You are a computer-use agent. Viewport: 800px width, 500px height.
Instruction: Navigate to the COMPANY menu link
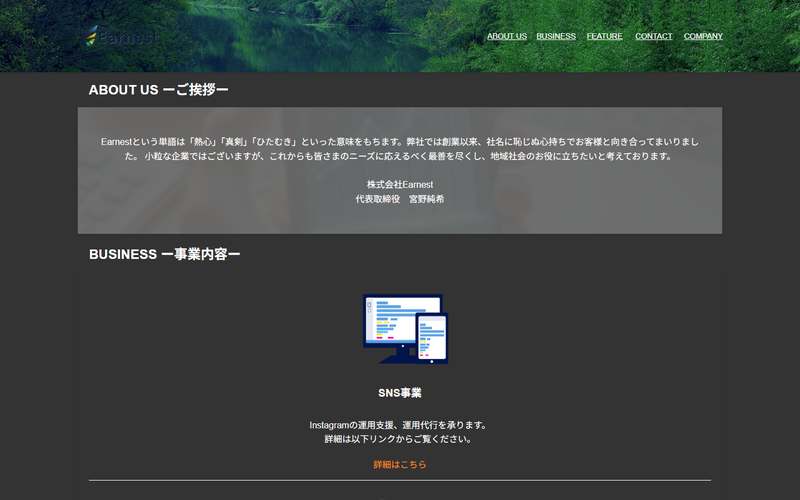pos(703,36)
